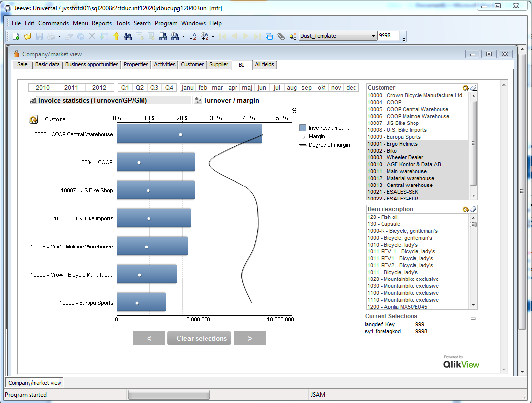Select the month 'maj' filter
The image size is (532, 403).
click(x=247, y=88)
